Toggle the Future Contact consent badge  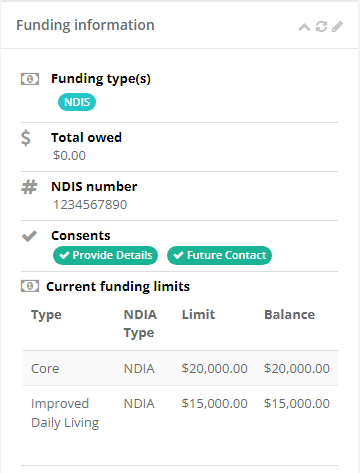tap(219, 255)
